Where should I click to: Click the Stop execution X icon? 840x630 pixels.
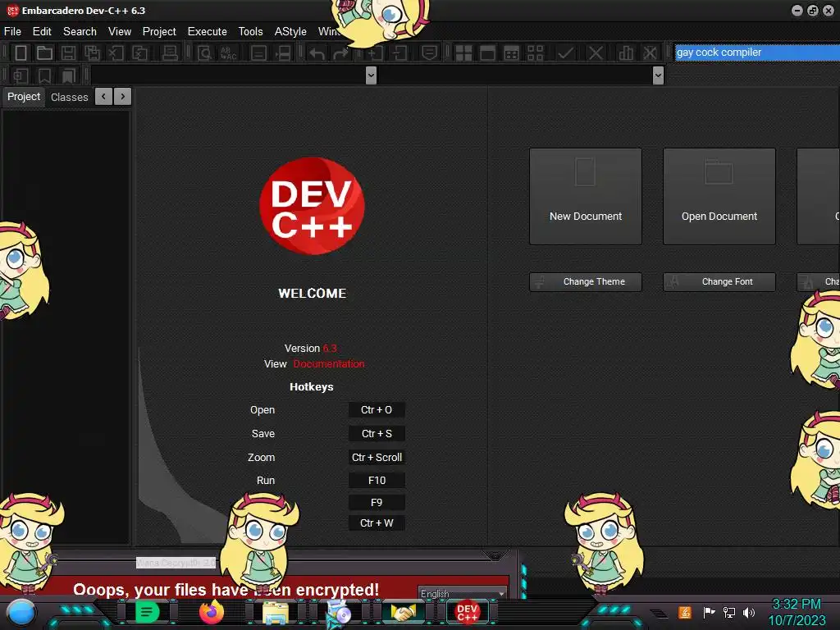596,52
